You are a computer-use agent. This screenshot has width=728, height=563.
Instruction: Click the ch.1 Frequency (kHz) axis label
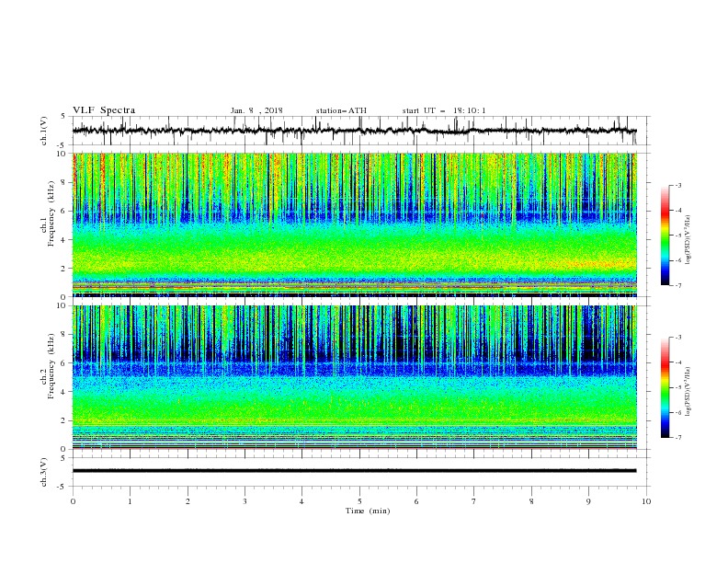click(x=48, y=212)
